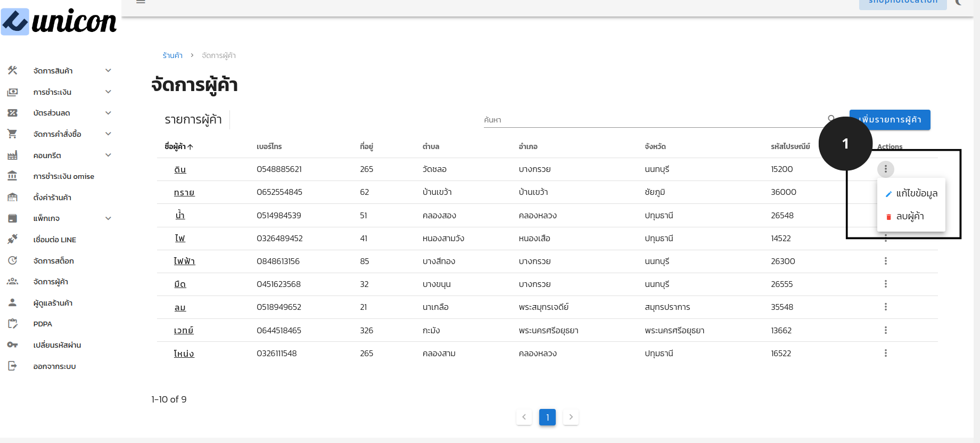Click the แพ็กเกจ package icon
Viewport: 980px width, 443px height.
12,218
